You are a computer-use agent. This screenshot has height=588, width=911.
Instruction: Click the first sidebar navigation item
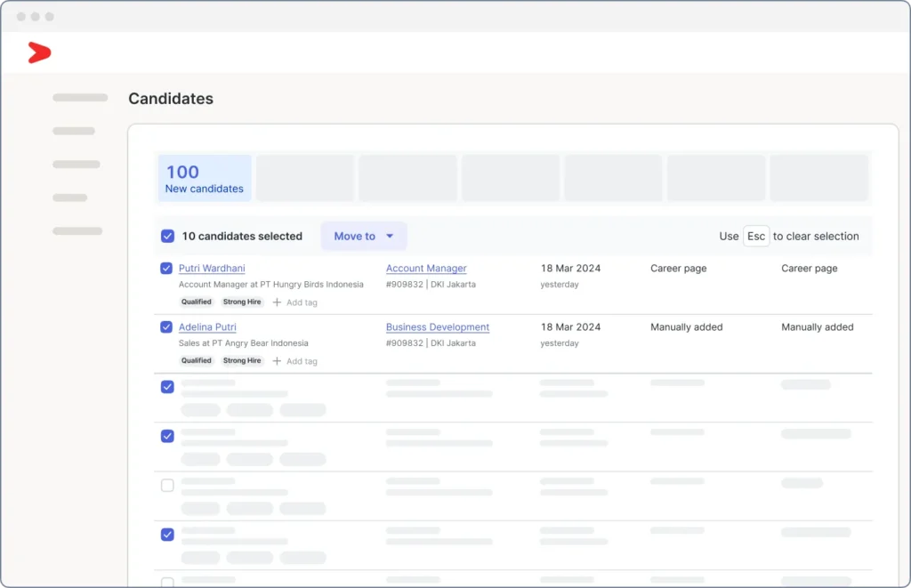click(x=80, y=98)
